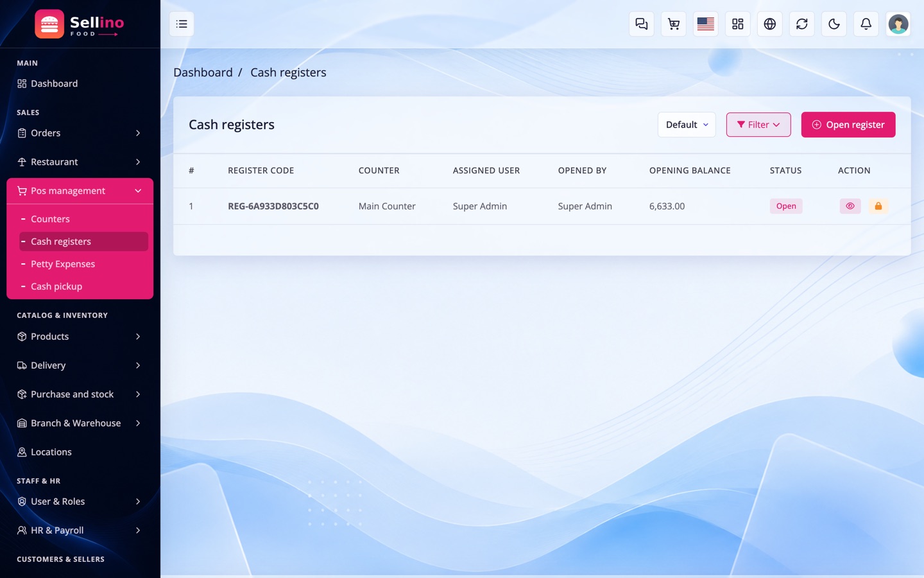
Task: Expand the HR & Payroll menu
Action: [80, 530]
